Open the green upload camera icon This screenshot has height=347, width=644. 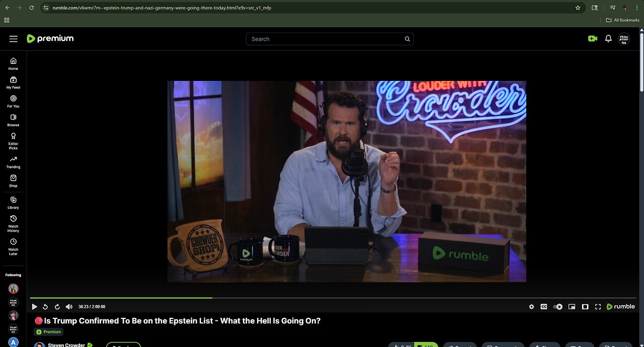[592, 39]
